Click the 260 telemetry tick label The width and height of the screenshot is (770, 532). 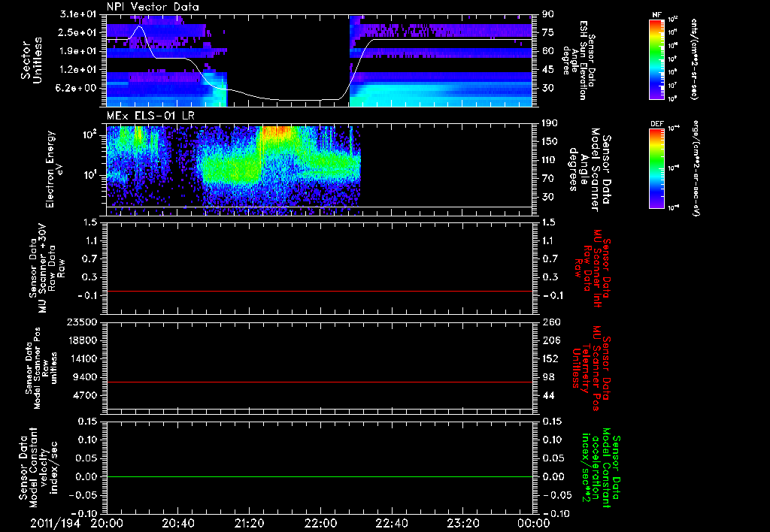click(x=550, y=322)
